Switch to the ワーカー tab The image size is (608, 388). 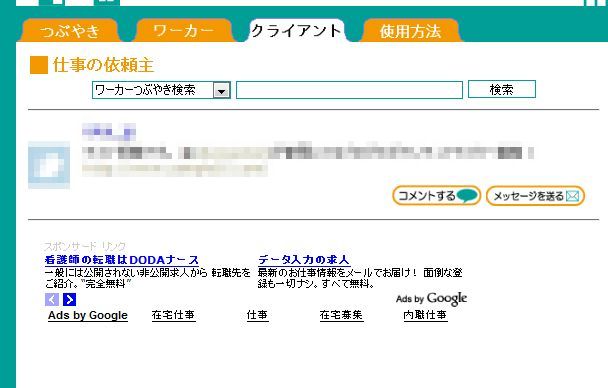(183, 30)
